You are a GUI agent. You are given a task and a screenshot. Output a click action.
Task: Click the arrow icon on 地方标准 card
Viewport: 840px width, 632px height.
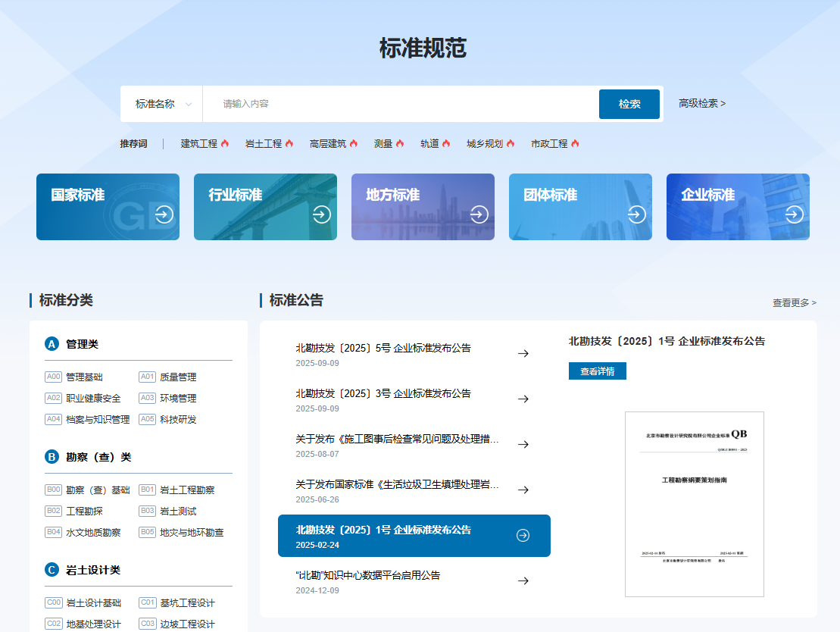click(x=479, y=214)
